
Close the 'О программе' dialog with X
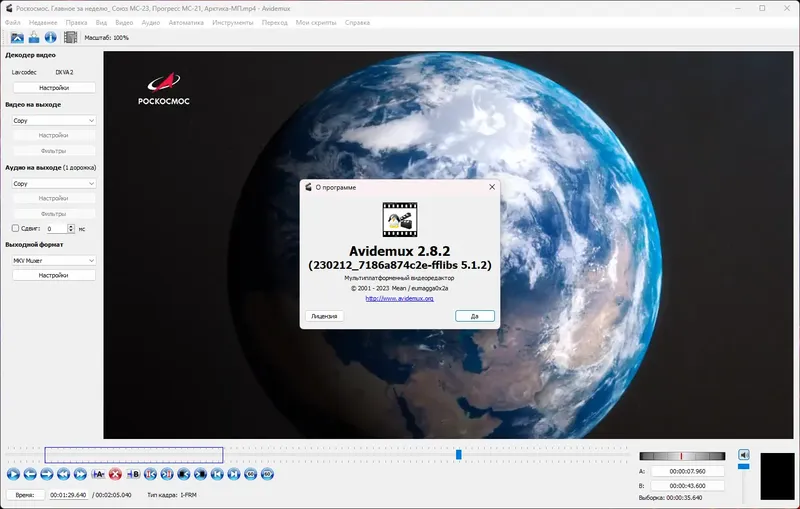[x=492, y=187]
